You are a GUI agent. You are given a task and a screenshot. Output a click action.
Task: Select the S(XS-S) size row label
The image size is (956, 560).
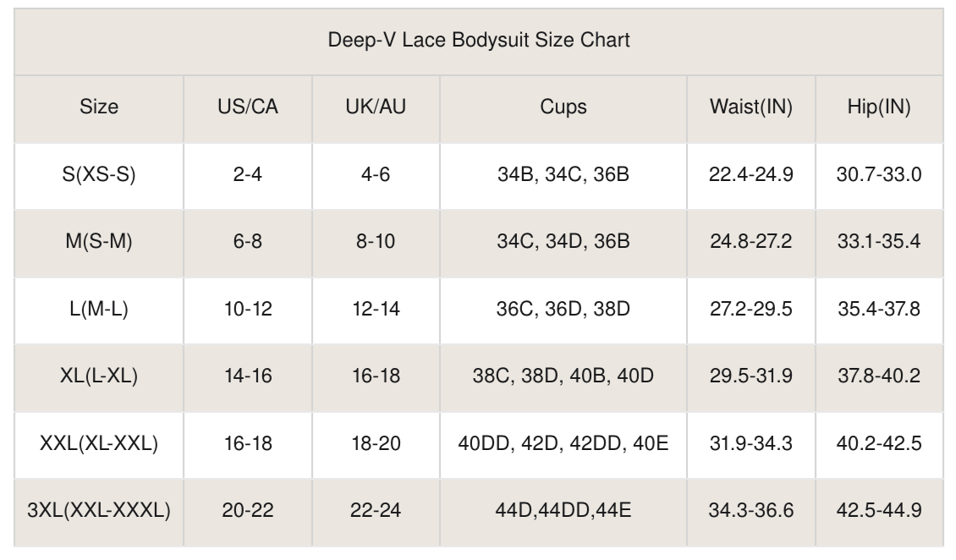coord(99,175)
